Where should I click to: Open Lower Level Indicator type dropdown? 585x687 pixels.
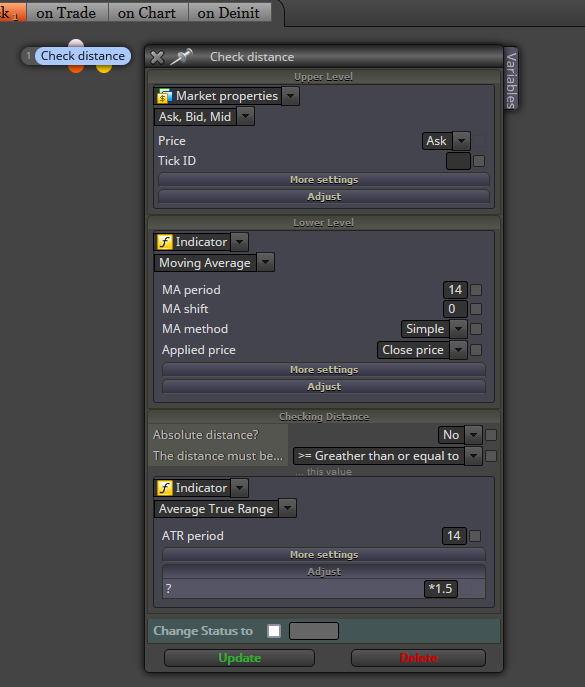(239, 242)
